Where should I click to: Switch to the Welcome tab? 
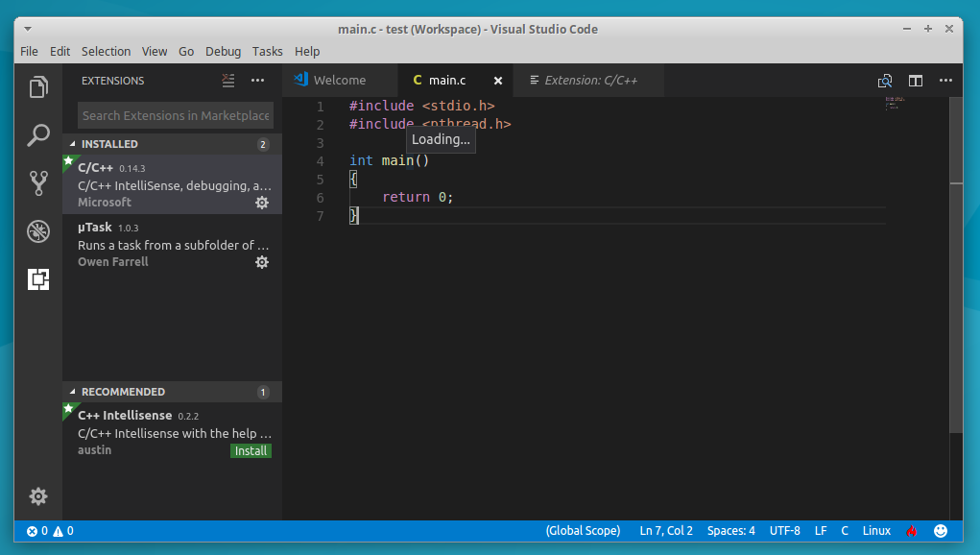click(x=340, y=81)
